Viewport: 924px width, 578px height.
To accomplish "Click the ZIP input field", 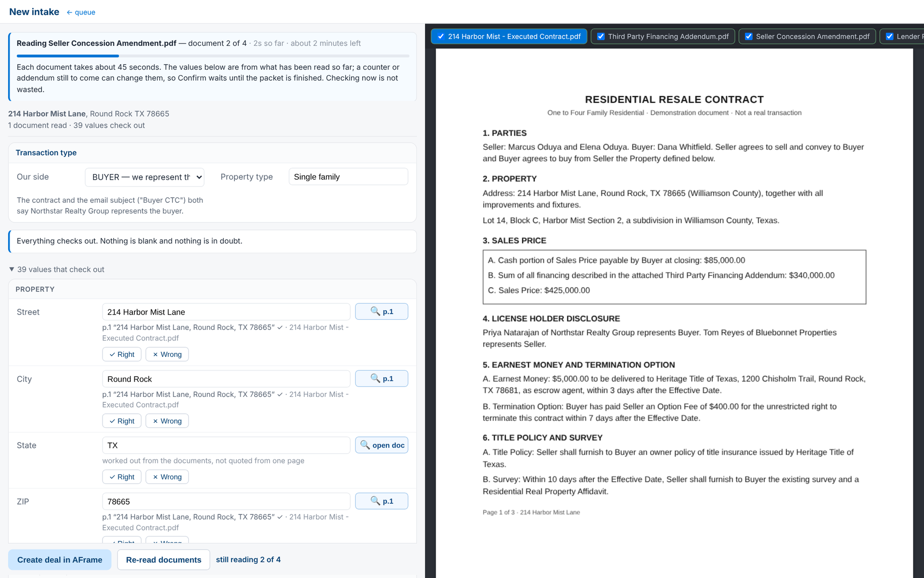I will (x=226, y=501).
